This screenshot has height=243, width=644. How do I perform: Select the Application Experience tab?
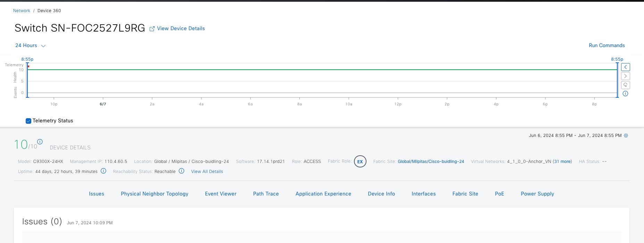(x=323, y=194)
